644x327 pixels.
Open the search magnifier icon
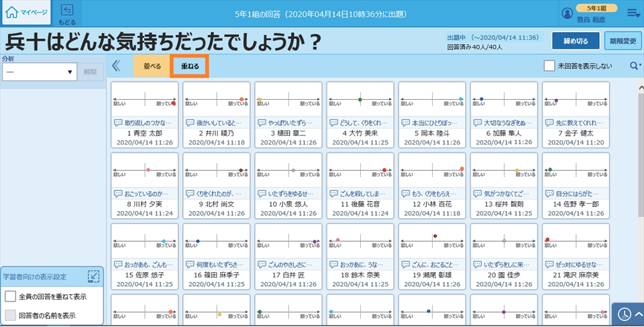coord(633,66)
